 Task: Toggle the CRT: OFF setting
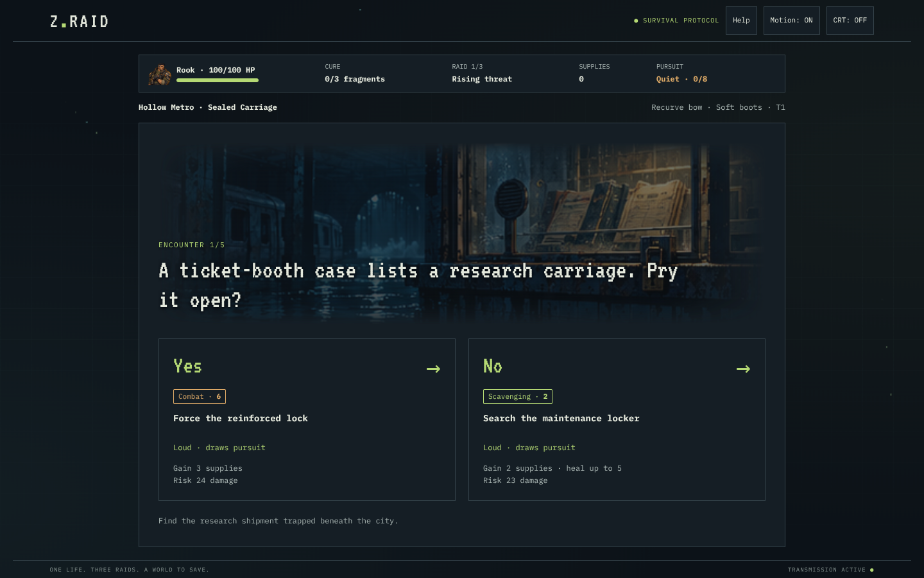(x=850, y=21)
